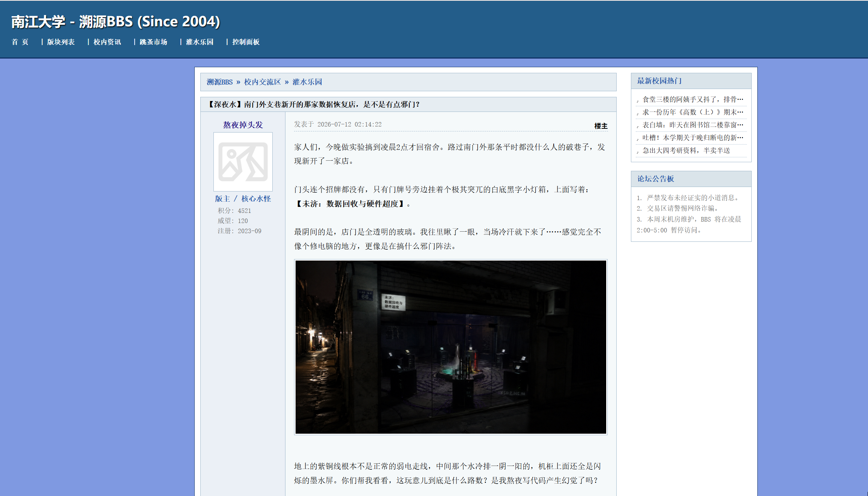This screenshot has height=496, width=868.
Task: Click the 版主 / 核心水怪 user title
Action: 243,199
